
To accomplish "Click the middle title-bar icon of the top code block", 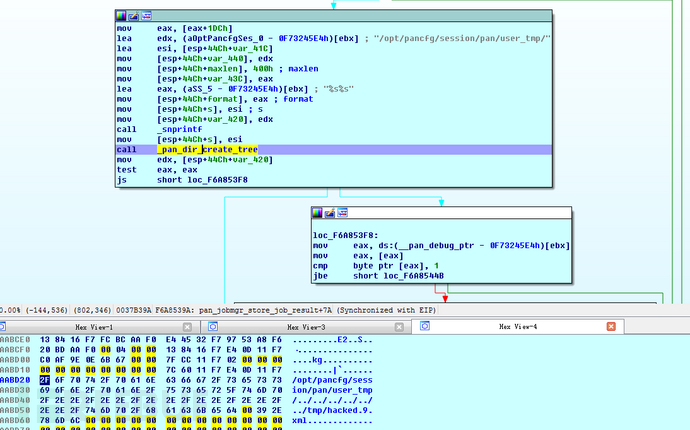I will [x=134, y=16].
